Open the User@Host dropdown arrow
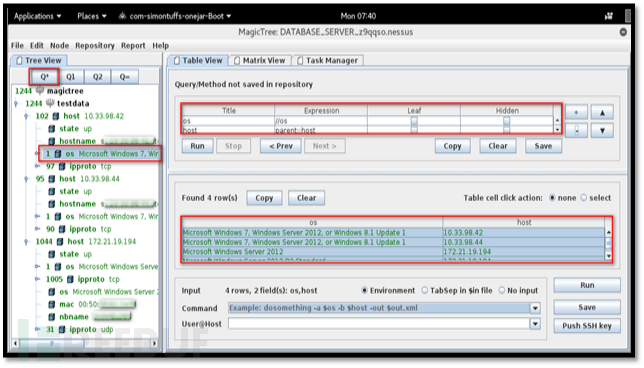644x368 pixels. tap(535, 324)
